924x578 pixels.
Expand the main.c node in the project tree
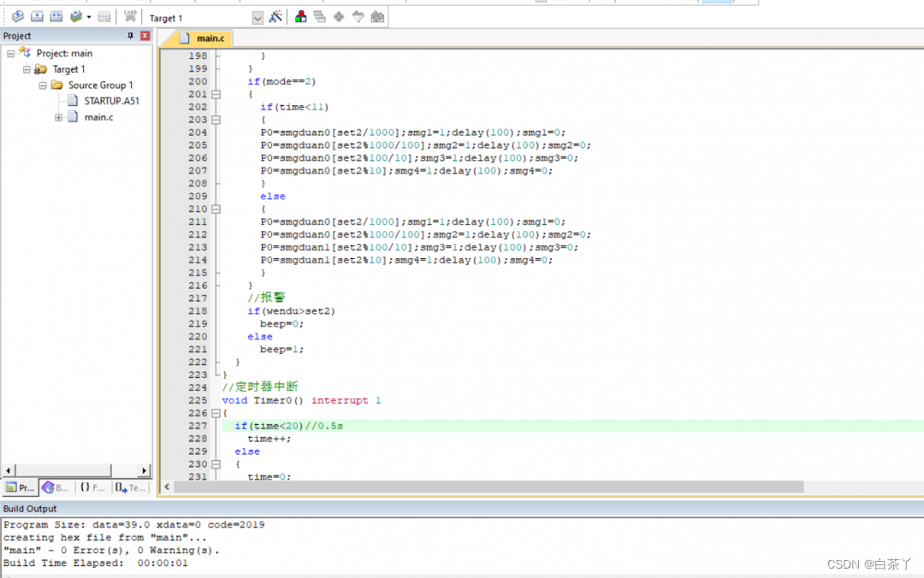[59, 117]
